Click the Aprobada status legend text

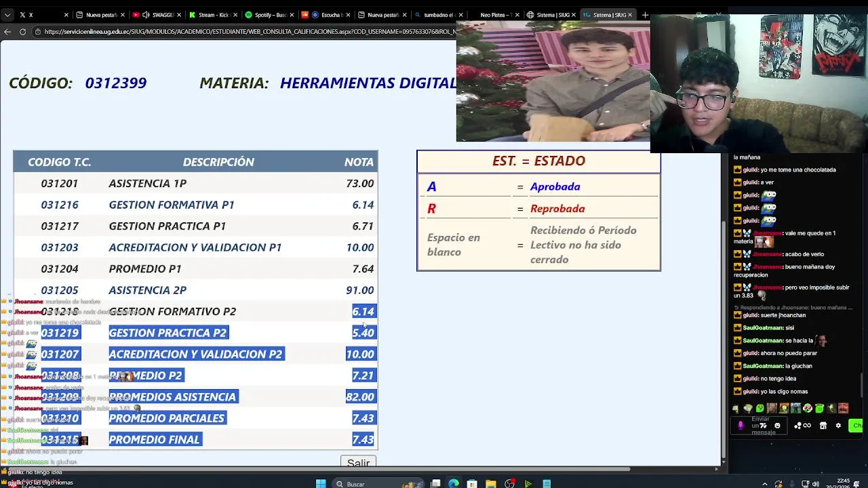555,186
